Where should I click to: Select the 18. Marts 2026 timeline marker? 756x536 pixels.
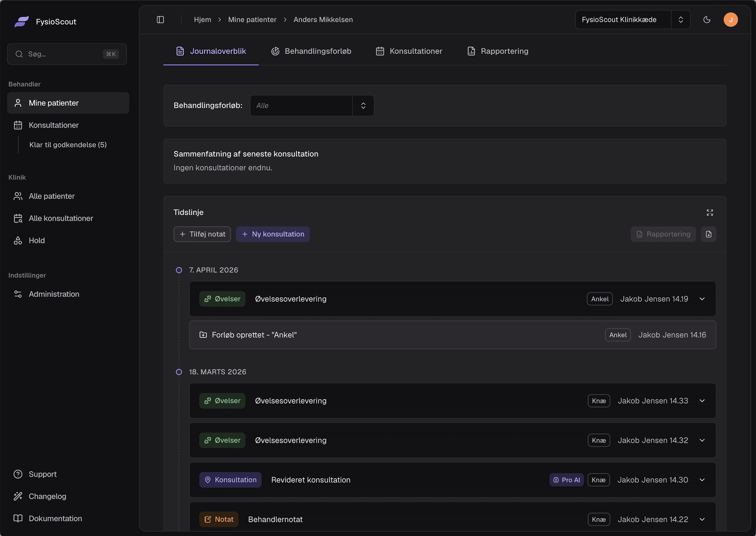(x=179, y=372)
